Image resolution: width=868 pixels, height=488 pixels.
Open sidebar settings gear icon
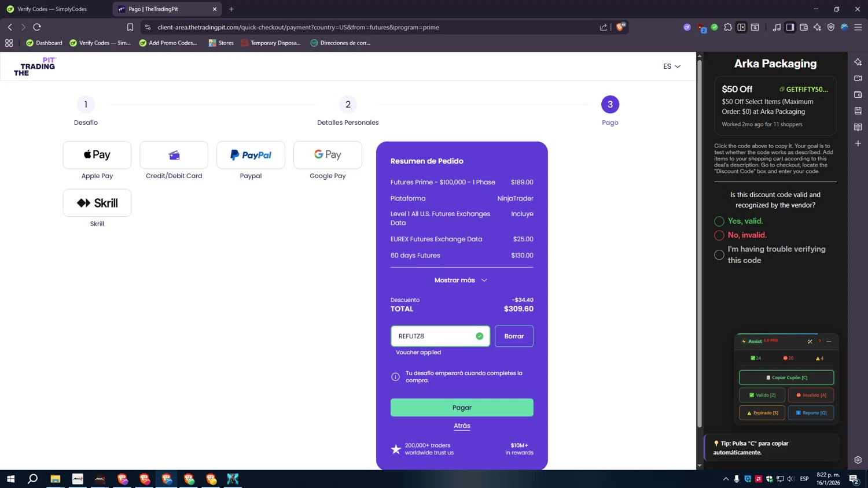click(x=858, y=460)
